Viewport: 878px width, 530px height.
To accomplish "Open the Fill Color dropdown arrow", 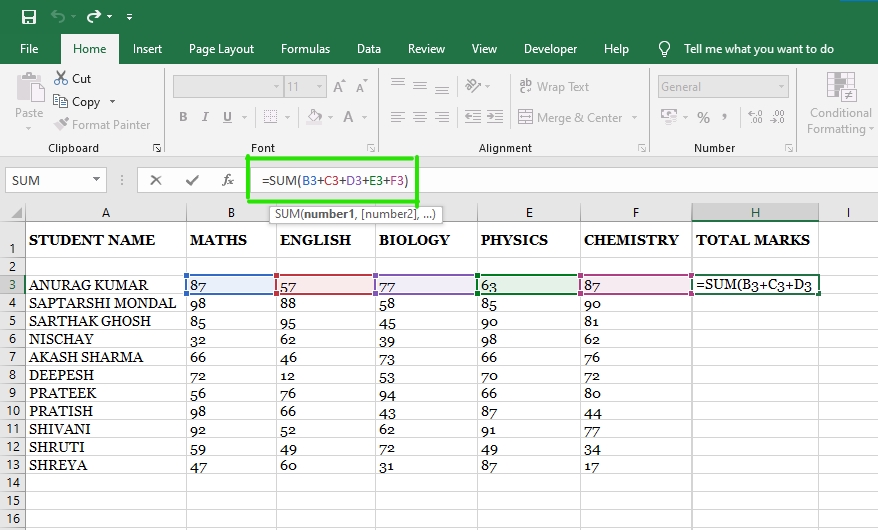I will click(331, 118).
